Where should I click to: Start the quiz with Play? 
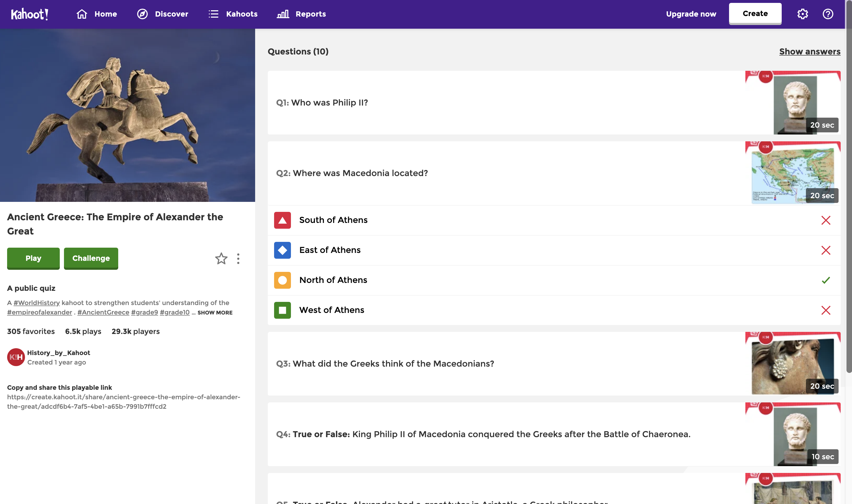coord(33,258)
